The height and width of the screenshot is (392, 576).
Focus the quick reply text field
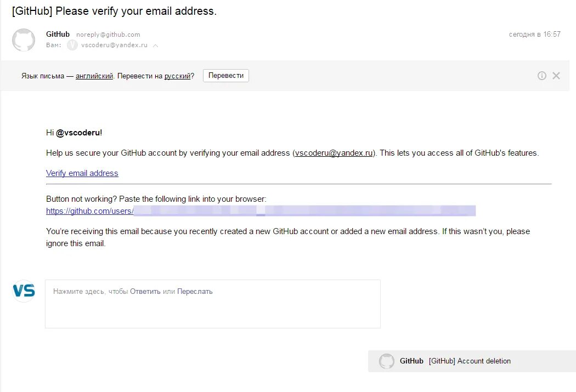[x=212, y=310]
